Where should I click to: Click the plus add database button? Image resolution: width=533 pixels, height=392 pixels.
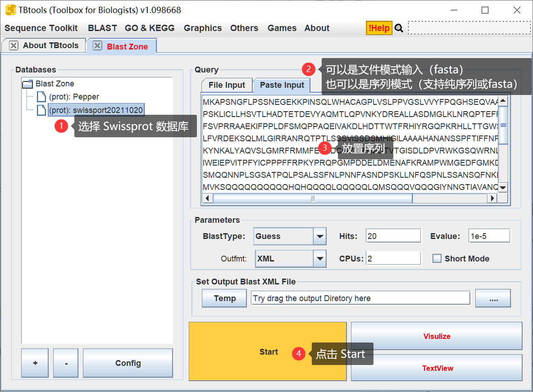tap(35, 363)
